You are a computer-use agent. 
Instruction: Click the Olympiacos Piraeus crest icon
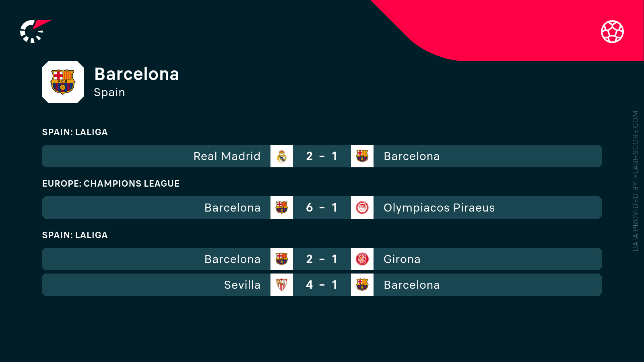coord(362,208)
